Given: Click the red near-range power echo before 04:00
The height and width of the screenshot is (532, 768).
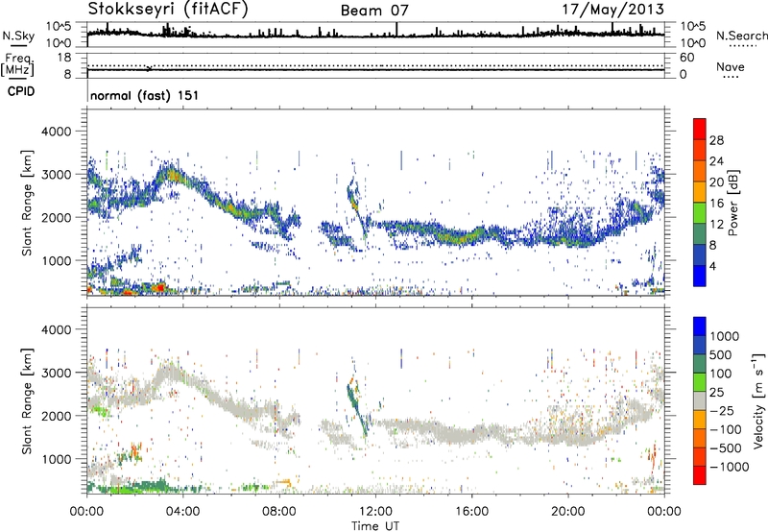Looking at the screenshot, I should click(158, 287).
